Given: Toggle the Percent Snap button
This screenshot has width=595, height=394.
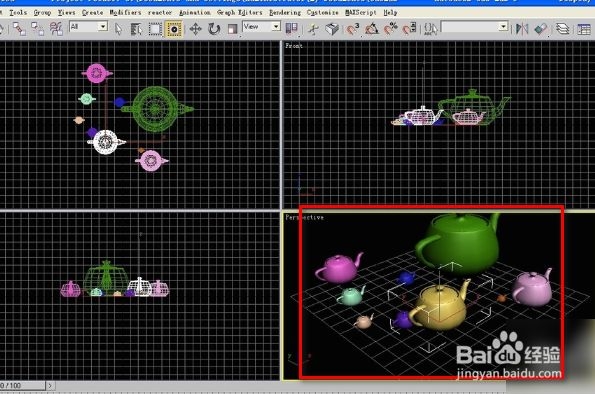Looking at the screenshot, I should click(390, 28).
